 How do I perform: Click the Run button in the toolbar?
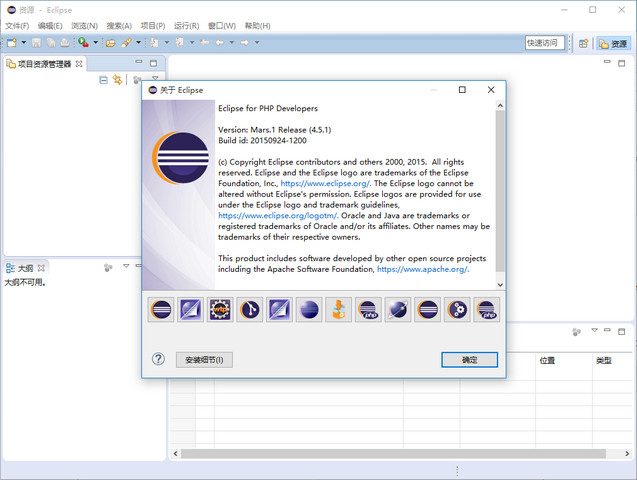coord(84,43)
